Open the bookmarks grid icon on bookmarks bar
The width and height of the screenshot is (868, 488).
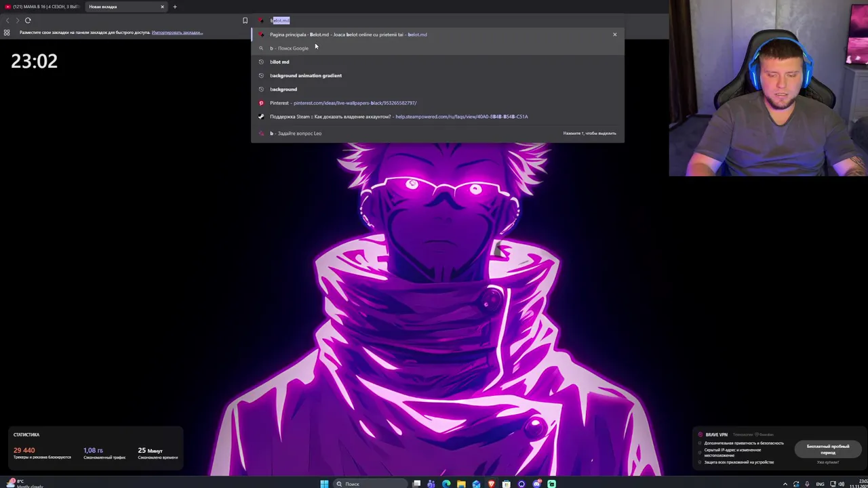coord(7,33)
